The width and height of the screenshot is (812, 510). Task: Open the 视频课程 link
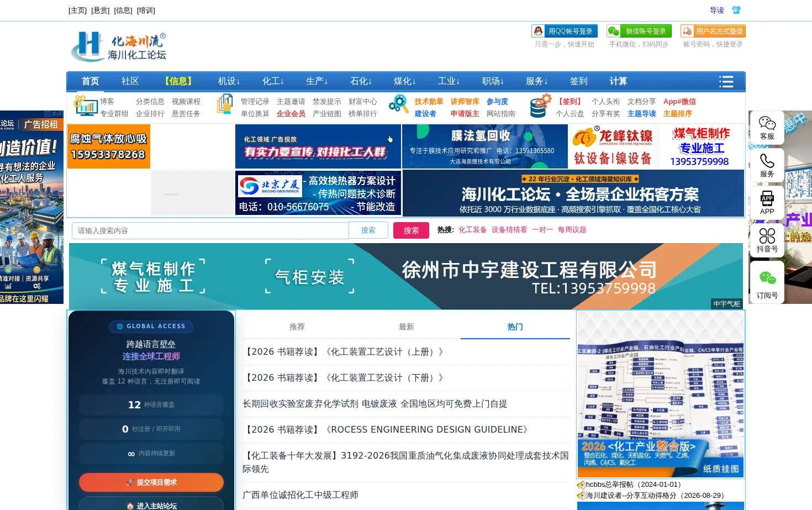pos(186,102)
